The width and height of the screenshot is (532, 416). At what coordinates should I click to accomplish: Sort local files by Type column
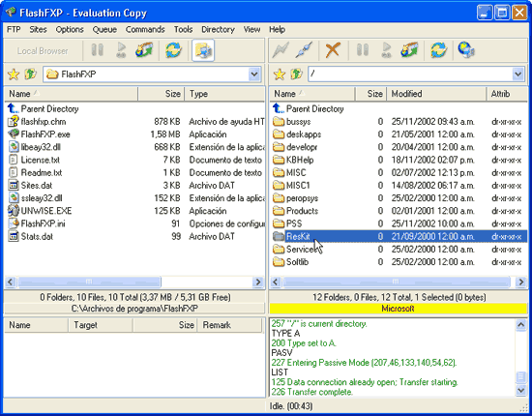(224, 94)
